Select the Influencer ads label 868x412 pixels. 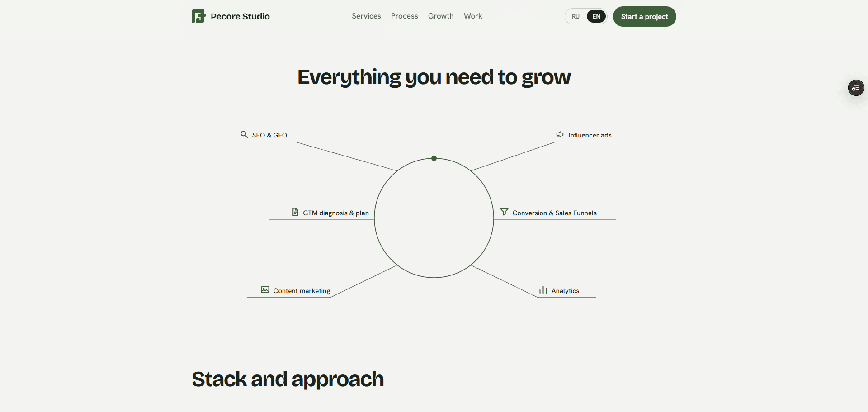pos(590,135)
